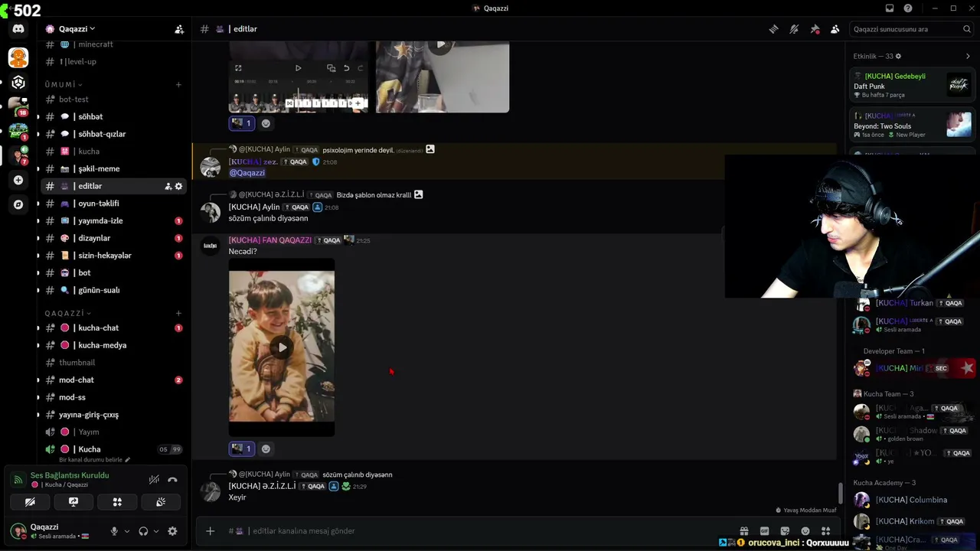Click the search magnifier icon
Viewport: 980px width, 551px height.
click(967, 29)
